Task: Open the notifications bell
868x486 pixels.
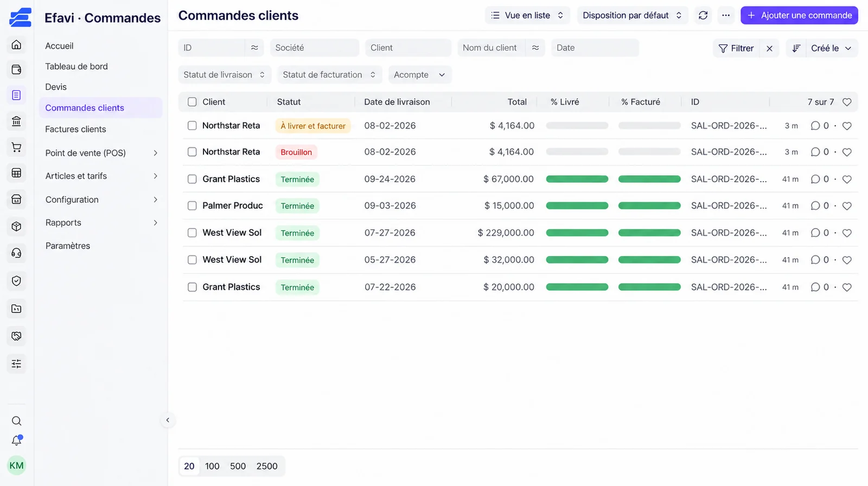Action: pos(16,440)
